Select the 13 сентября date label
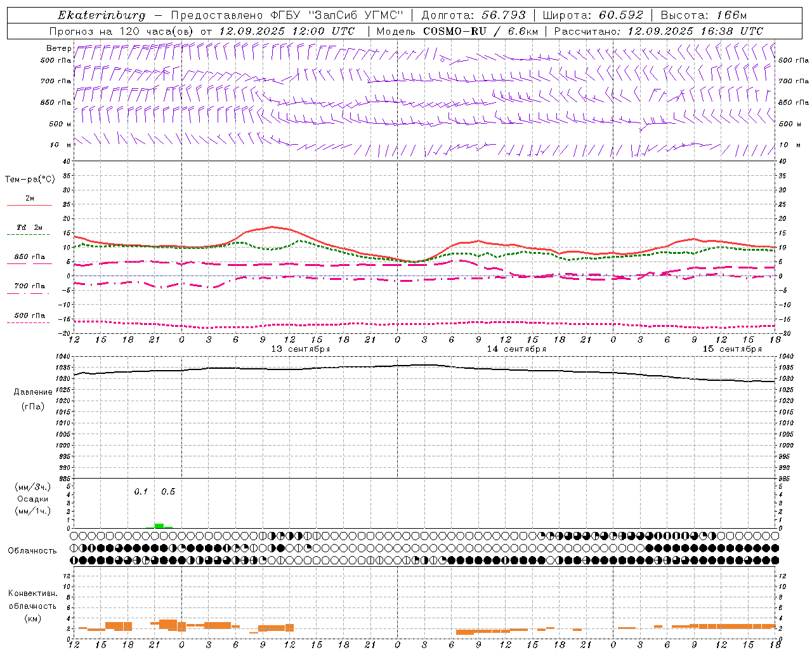 point(301,349)
